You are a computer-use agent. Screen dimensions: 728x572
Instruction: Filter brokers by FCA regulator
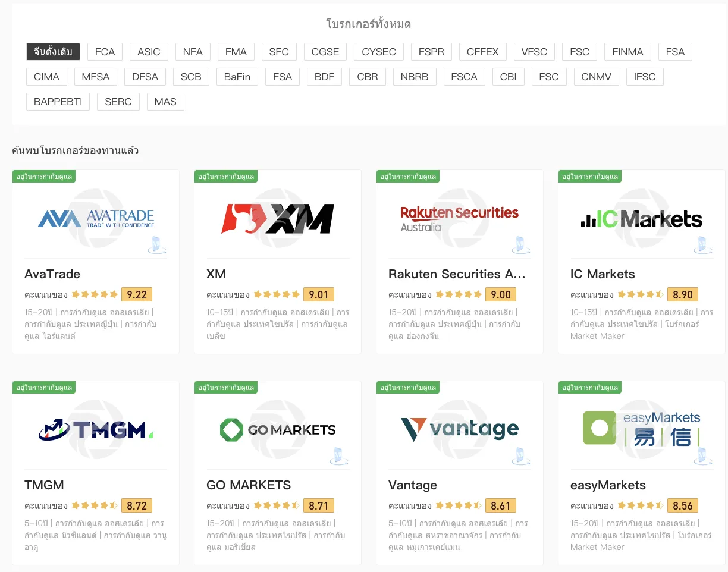[105, 52]
